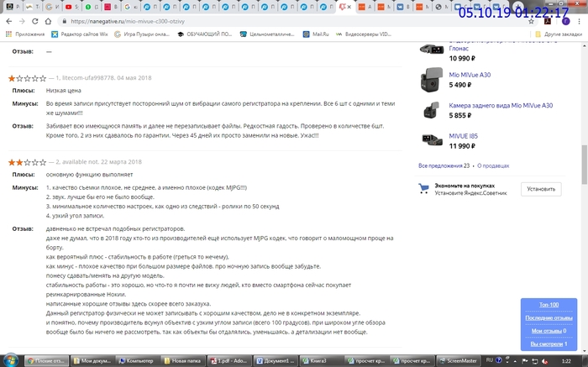This screenshot has height=367, width=588.
Task: Switch to the Документ1 Word taskbar window
Action: click(275, 360)
